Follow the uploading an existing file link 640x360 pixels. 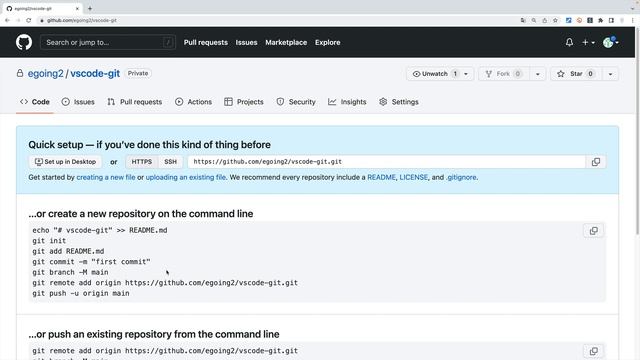[x=186, y=177]
